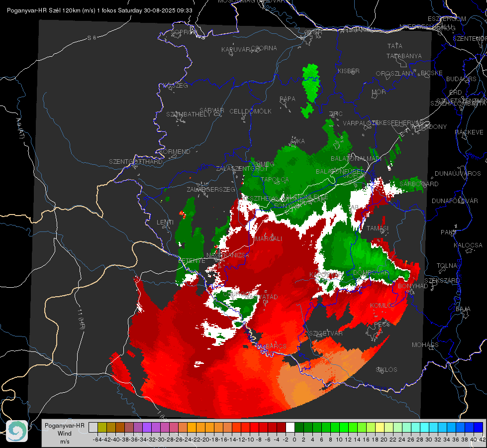Click the AJKA city label
487x448 pixels.
pos(297,141)
